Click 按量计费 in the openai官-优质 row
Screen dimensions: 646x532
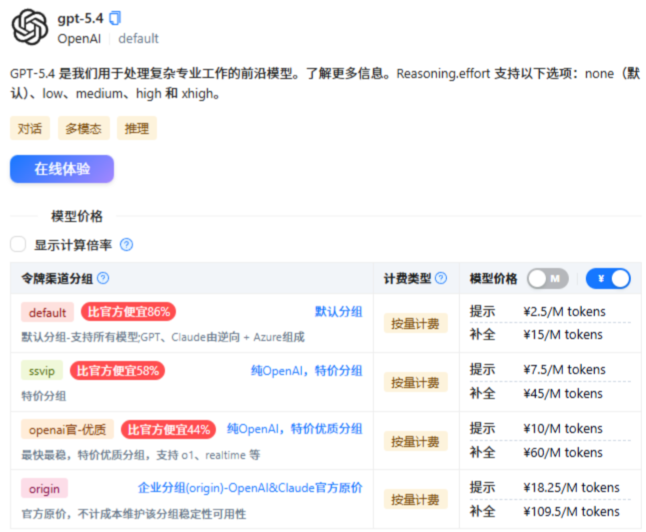click(415, 441)
